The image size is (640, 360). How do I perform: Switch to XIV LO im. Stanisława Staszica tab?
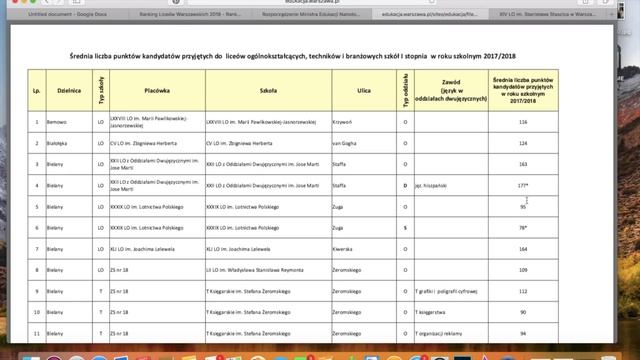click(547, 14)
